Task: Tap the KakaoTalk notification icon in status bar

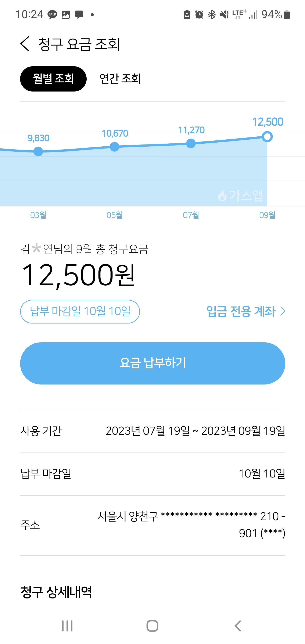Action: (x=53, y=14)
